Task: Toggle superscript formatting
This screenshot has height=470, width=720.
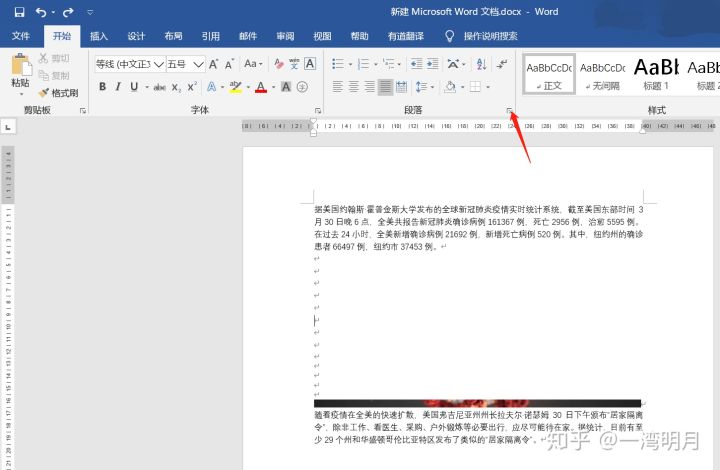Action: pos(192,87)
